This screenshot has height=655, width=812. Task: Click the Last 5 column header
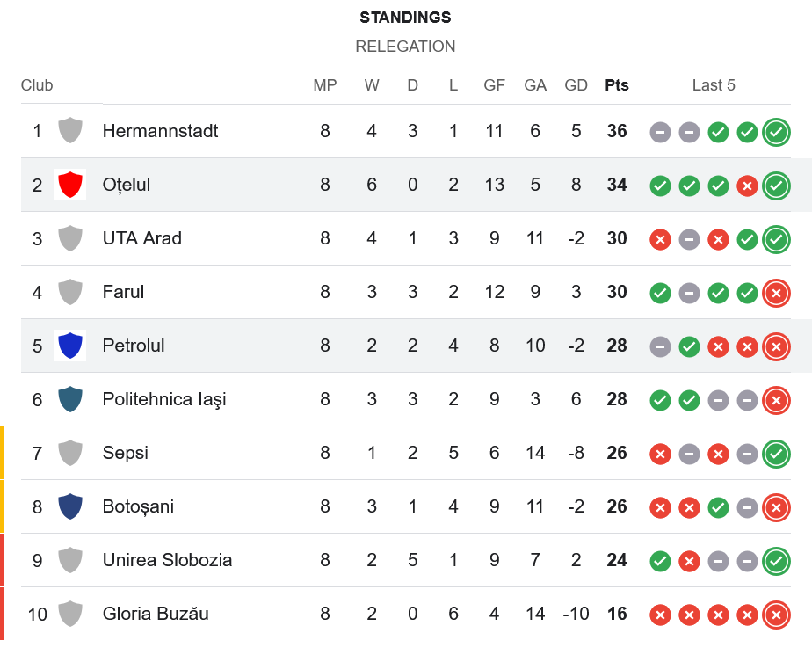pyautogui.click(x=714, y=85)
